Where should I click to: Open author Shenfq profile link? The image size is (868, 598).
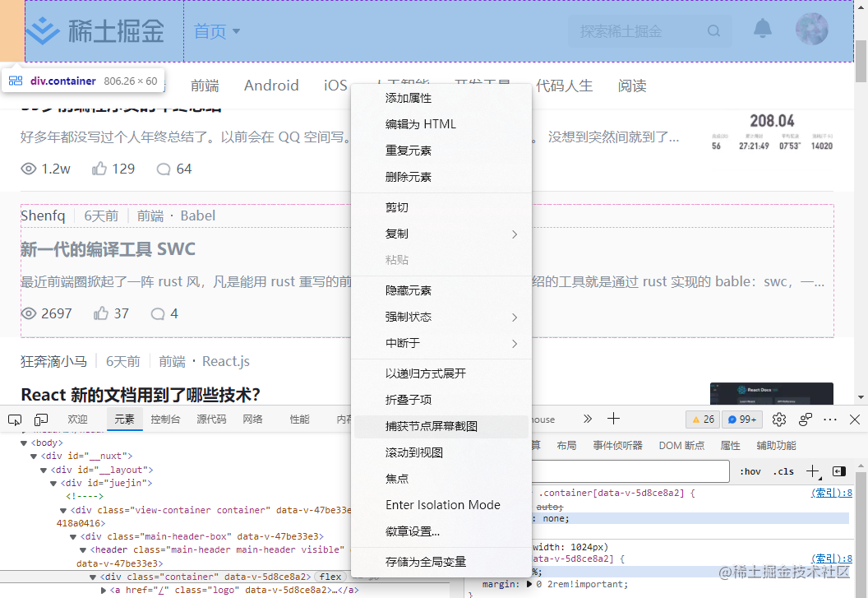43,216
